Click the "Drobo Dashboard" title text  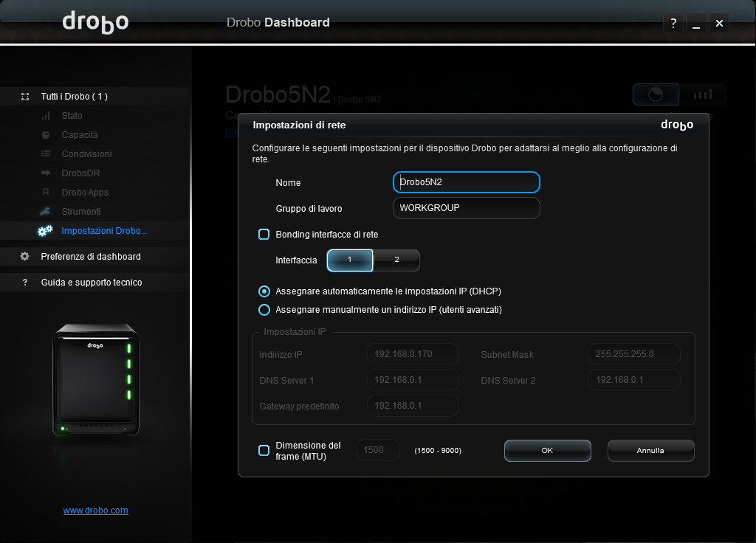pos(278,22)
